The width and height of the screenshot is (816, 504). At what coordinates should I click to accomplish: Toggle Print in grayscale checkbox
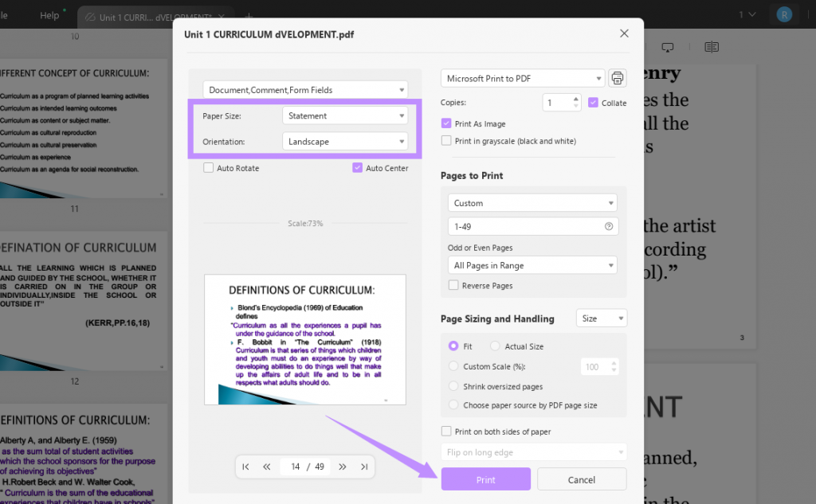446,141
